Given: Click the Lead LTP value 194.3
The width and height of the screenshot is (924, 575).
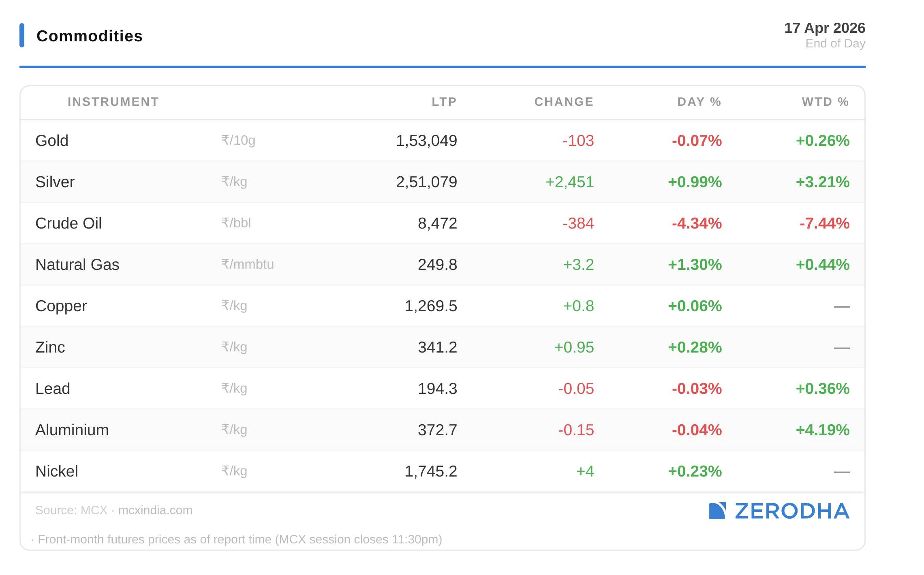Looking at the screenshot, I should coord(437,389).
